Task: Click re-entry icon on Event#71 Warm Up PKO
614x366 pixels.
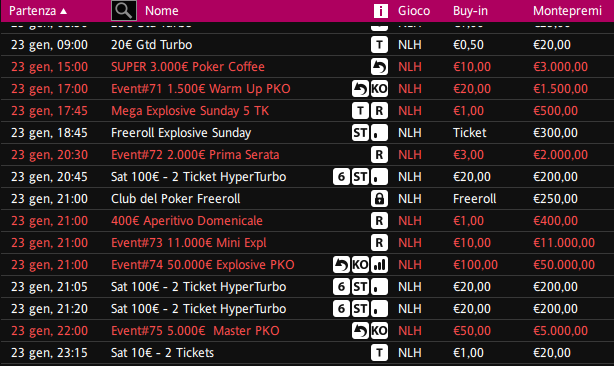Action: [360, 89]
